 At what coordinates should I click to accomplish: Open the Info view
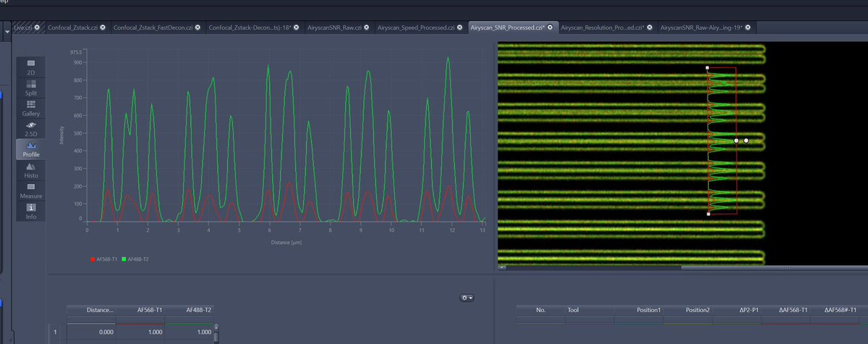[x=32, y=211]
